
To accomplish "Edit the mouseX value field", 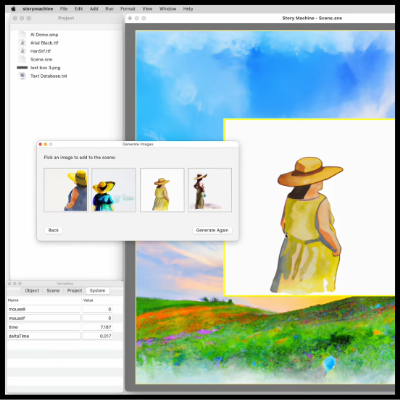I will (x=97, y=309).
